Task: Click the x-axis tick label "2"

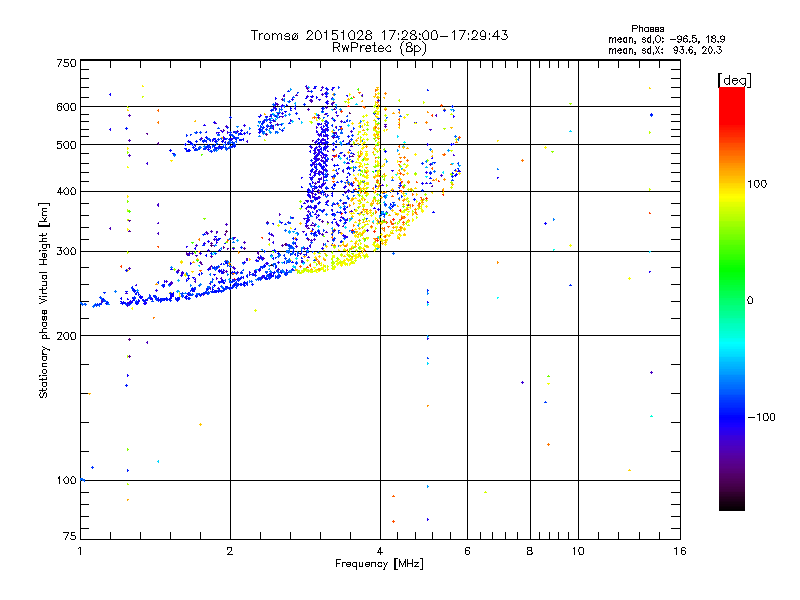Action: (230, 551)
